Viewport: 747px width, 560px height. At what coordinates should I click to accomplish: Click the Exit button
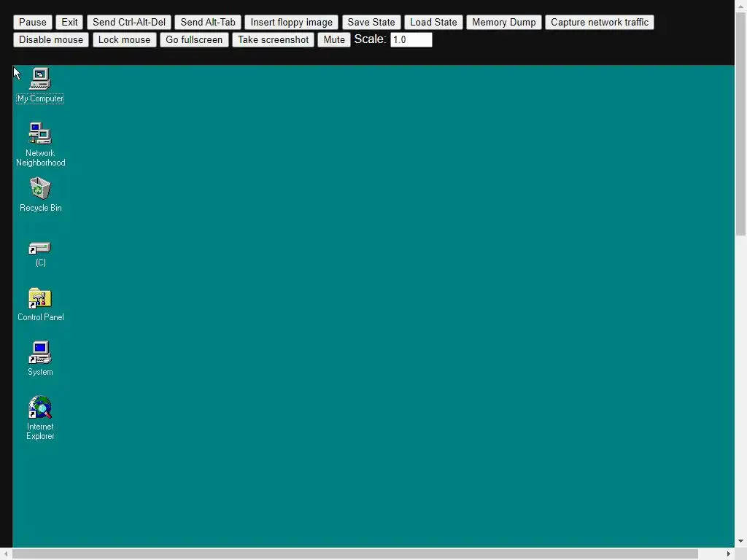tap(69, 23)
